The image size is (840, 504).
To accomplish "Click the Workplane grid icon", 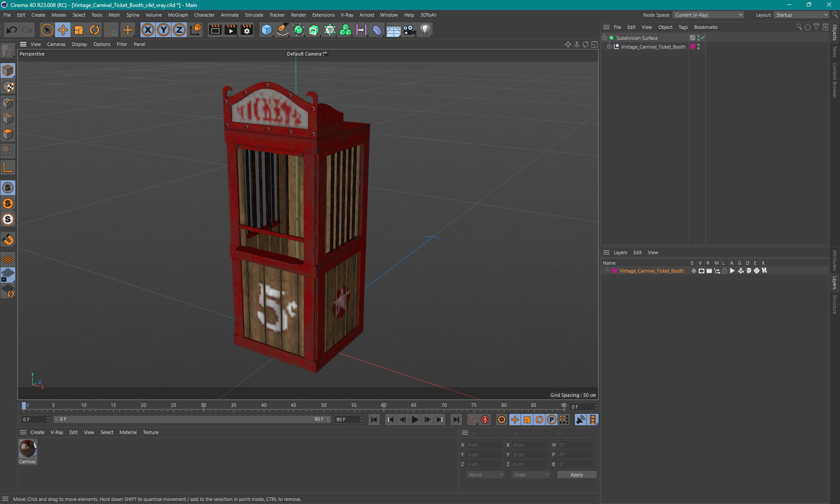I will [8, 259].
